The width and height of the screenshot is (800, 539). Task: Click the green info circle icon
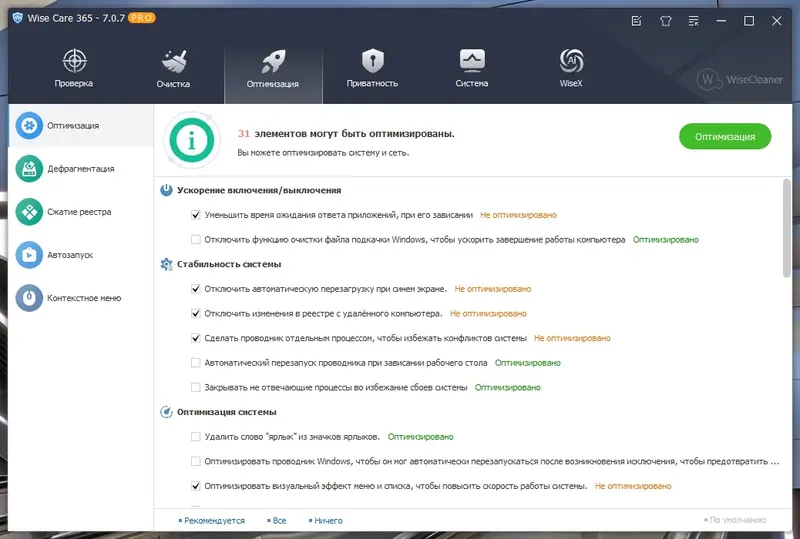[192, 140]
